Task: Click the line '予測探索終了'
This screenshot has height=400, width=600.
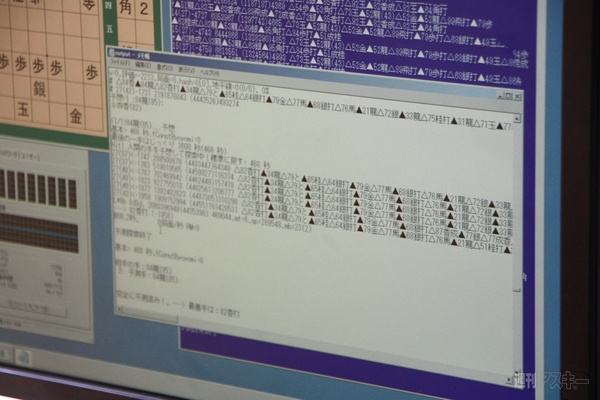Action: [133, 233]
